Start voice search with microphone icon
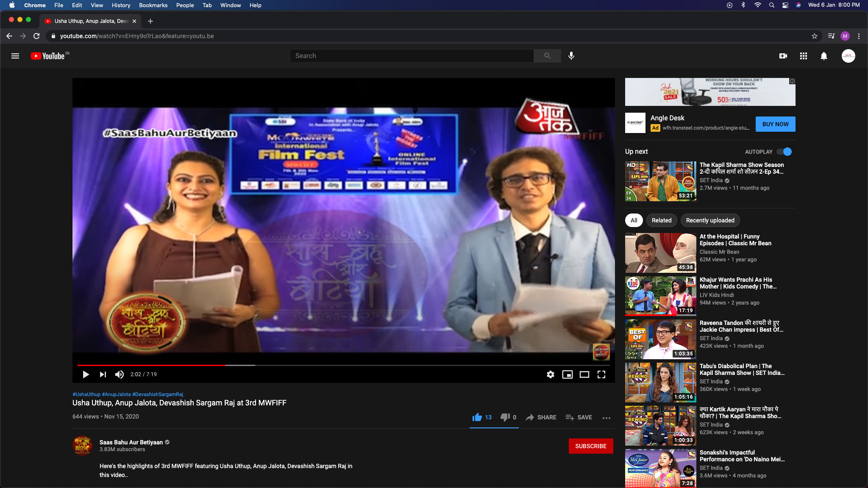 tap(571, 56)
